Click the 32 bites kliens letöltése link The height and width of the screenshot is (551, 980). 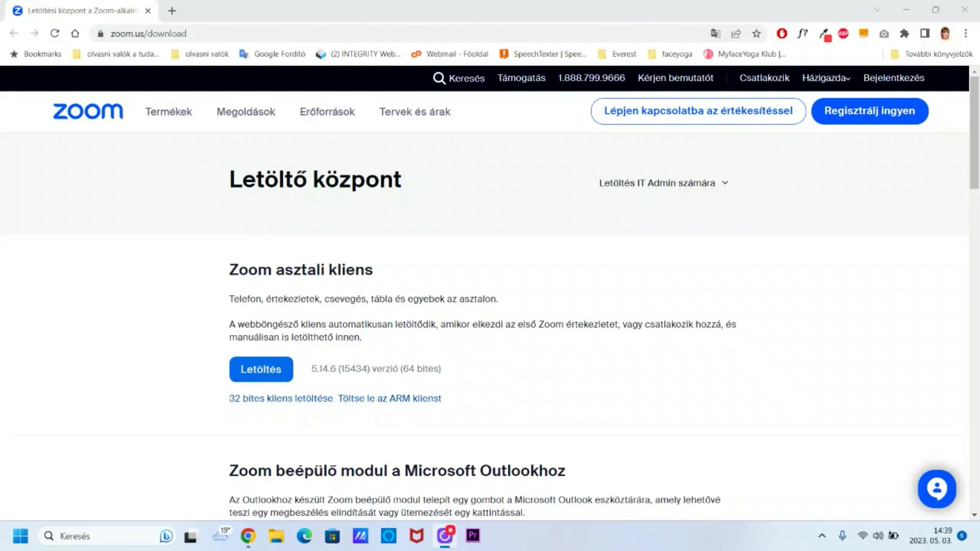point(281,398)
